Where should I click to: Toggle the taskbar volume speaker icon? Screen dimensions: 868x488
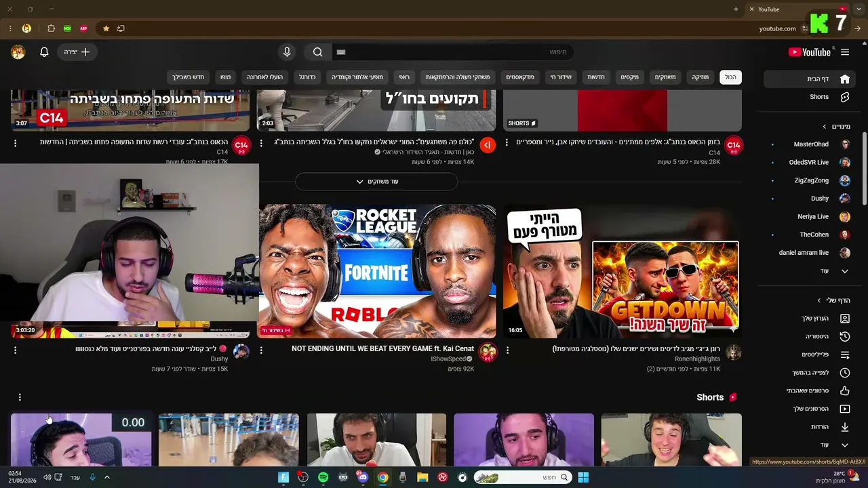(47, 477)
